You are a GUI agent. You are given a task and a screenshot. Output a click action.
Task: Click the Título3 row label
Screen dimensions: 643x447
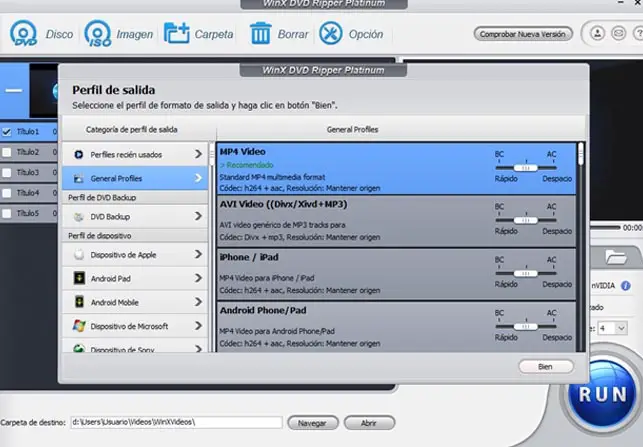27,173
